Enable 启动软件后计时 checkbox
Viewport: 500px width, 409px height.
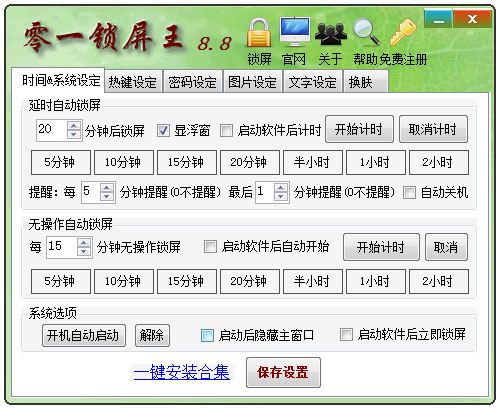(226, 131)
